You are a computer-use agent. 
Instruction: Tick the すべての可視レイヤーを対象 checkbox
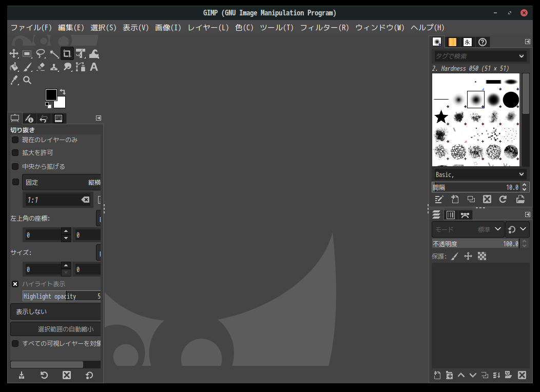click(x=15, y=343)
